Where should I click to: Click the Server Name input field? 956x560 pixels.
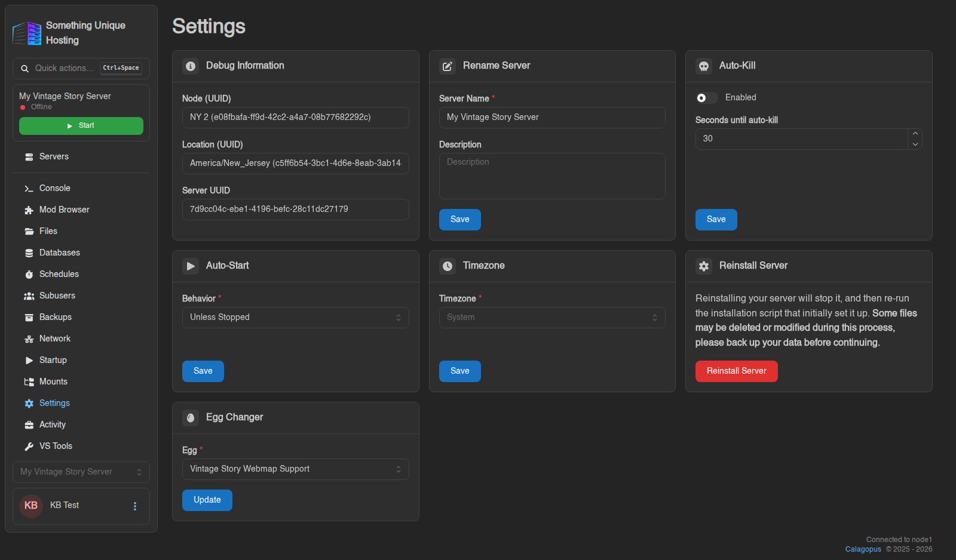[552, 118]
